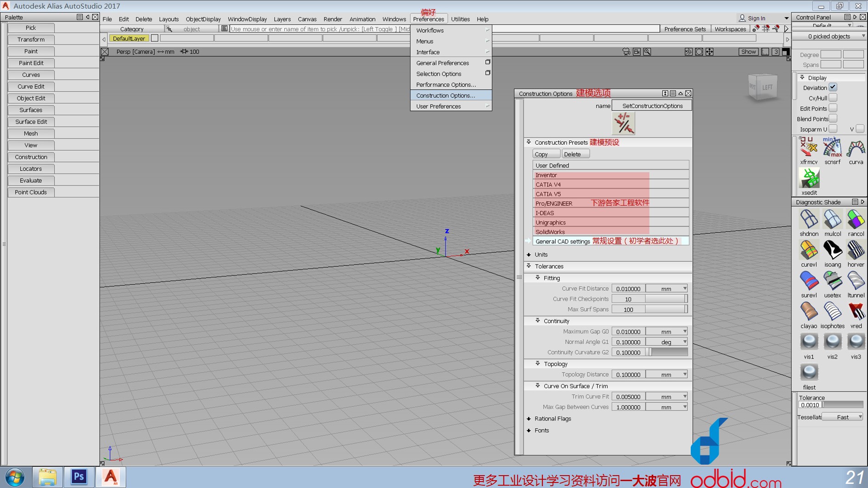Image resolution: width=868 pixels, height=488 pixels.
Task: Select the vis1 shade sphere icon
Action: click(x=809, y=342)
